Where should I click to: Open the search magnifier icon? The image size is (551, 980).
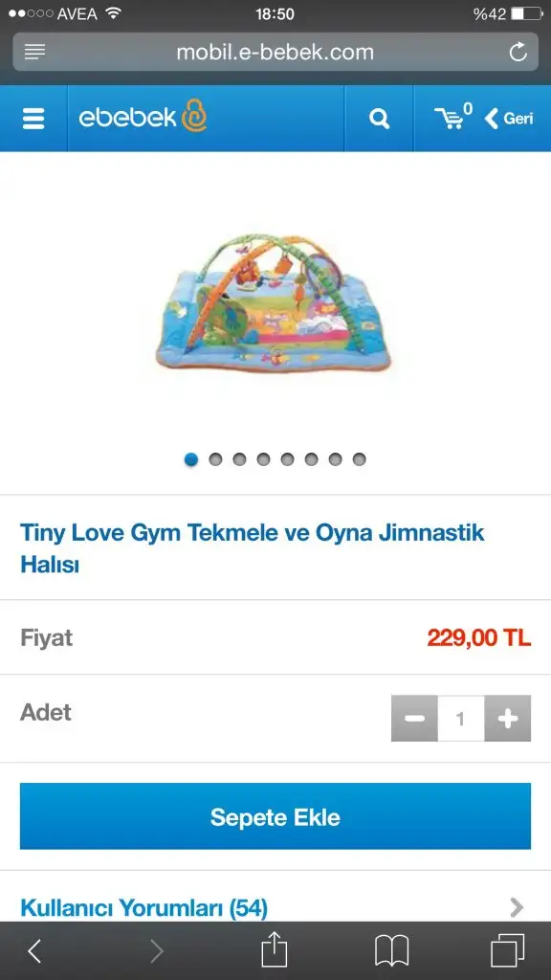(x=379, y=118)
